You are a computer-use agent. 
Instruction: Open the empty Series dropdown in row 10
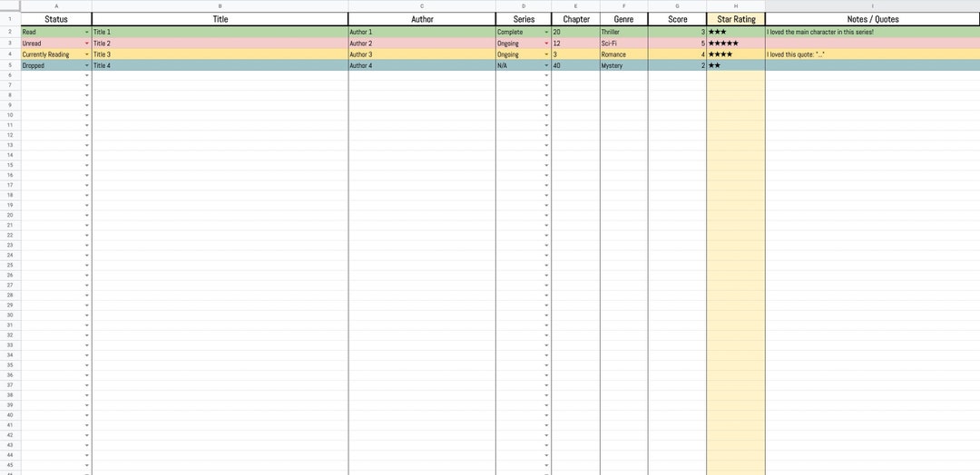click(546, 115)
